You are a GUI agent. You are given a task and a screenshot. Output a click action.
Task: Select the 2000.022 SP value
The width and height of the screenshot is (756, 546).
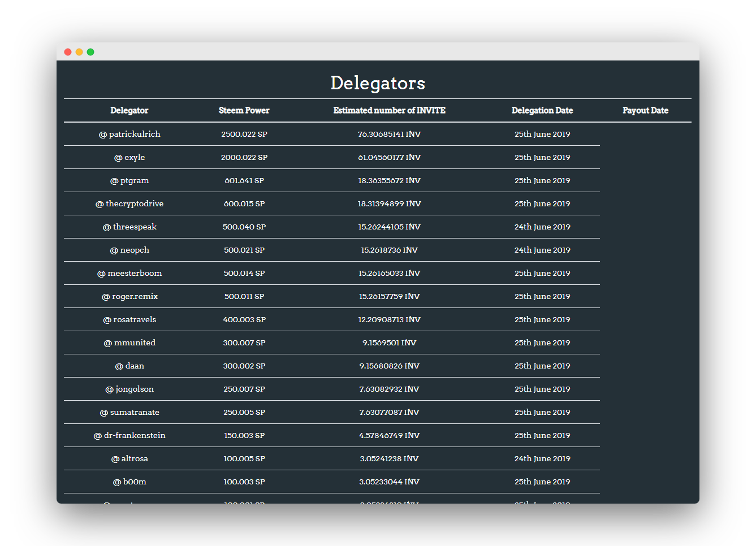[244, 157]
